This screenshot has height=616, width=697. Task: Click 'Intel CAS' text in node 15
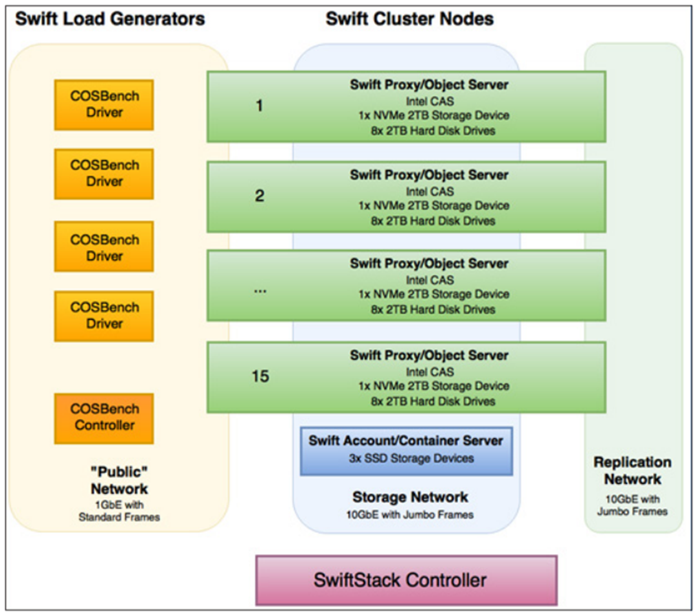click(x=430, y=372)
